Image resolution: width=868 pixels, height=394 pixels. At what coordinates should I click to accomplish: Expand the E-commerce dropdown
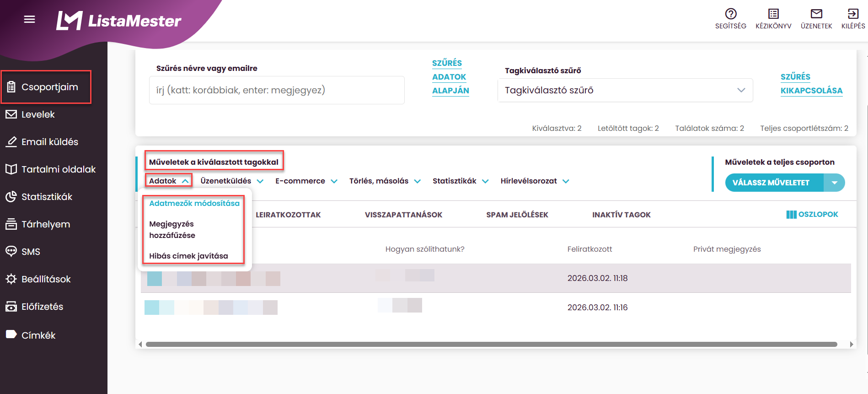click(x=306, y=181)
